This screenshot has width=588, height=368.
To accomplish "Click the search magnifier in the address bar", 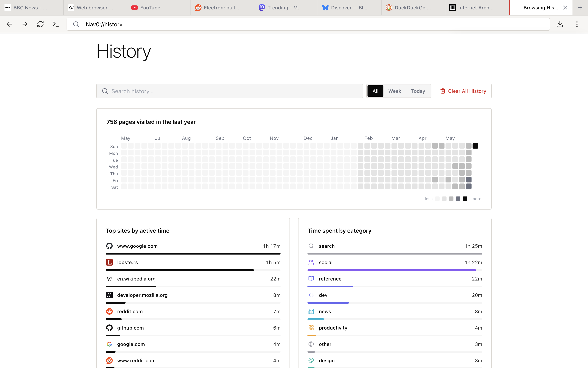I will pos(76,24).
